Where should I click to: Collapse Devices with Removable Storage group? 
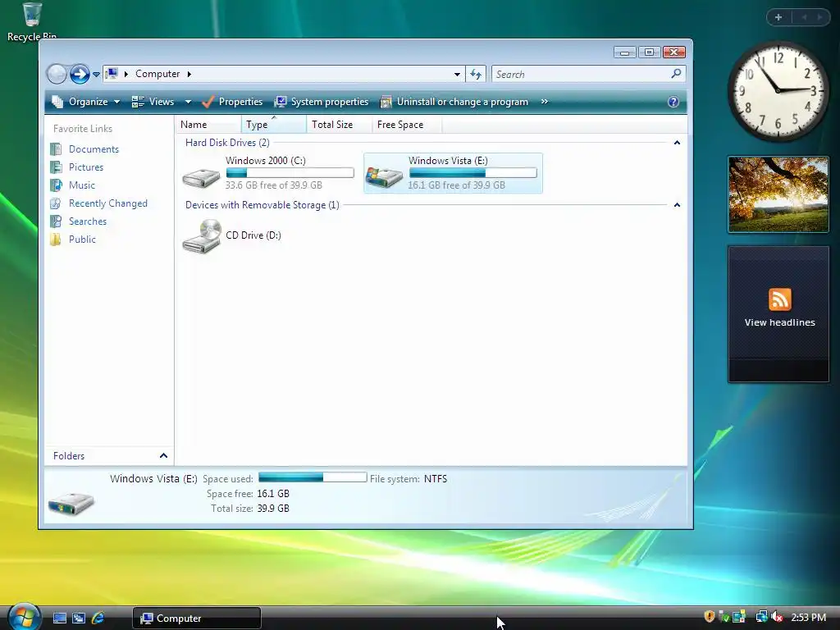point(677,205)
